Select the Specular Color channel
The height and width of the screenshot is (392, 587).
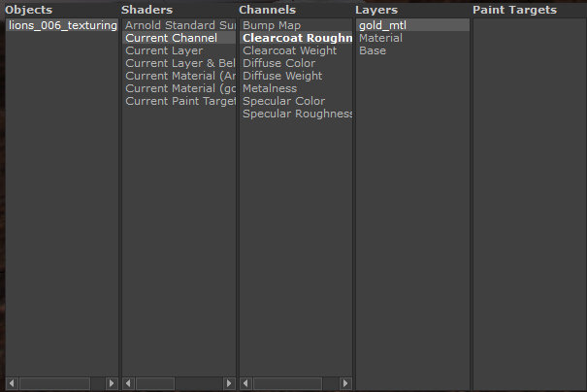tap(283, 101)
